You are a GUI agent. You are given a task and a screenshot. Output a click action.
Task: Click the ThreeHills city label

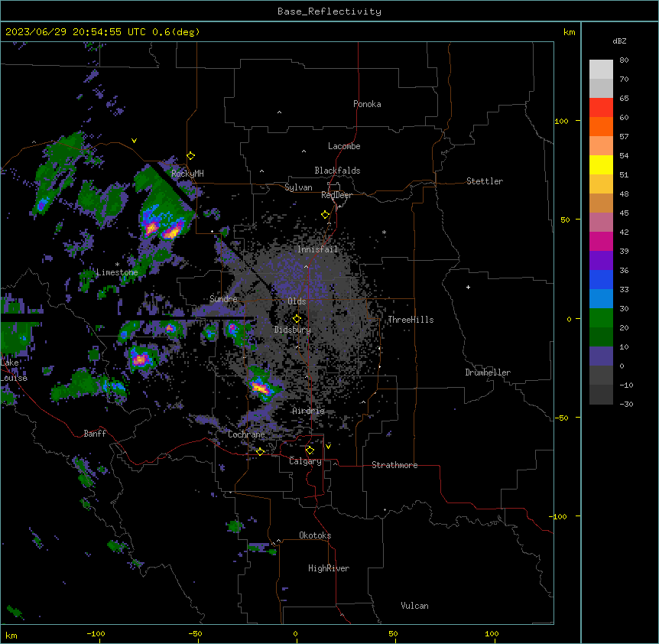[411, 320]
